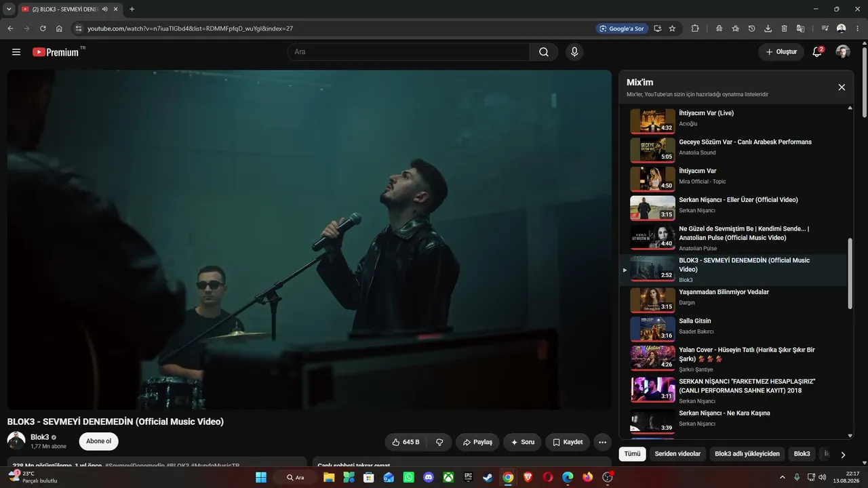The height and width of the screenshot is (488, 868).
Task: Focus the YouTube Ara search field
Action: (x=408, y=52)
